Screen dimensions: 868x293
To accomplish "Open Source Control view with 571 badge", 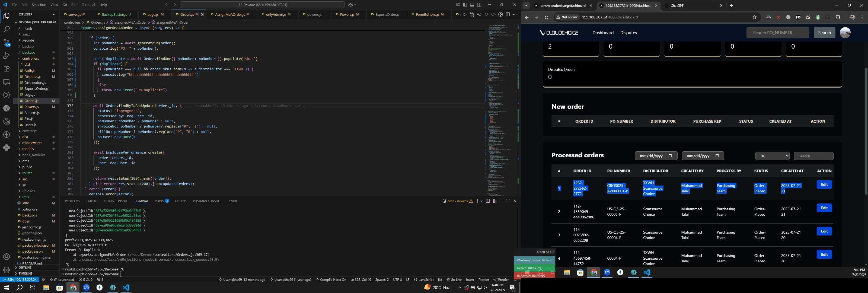I will pyautogui.click(x=7, y=43).
